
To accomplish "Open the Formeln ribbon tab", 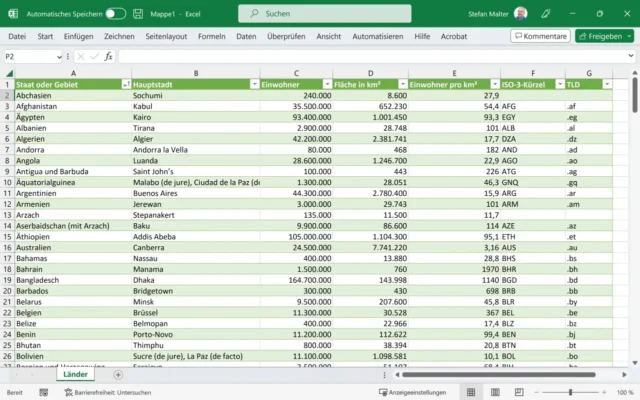I will 211,36.
